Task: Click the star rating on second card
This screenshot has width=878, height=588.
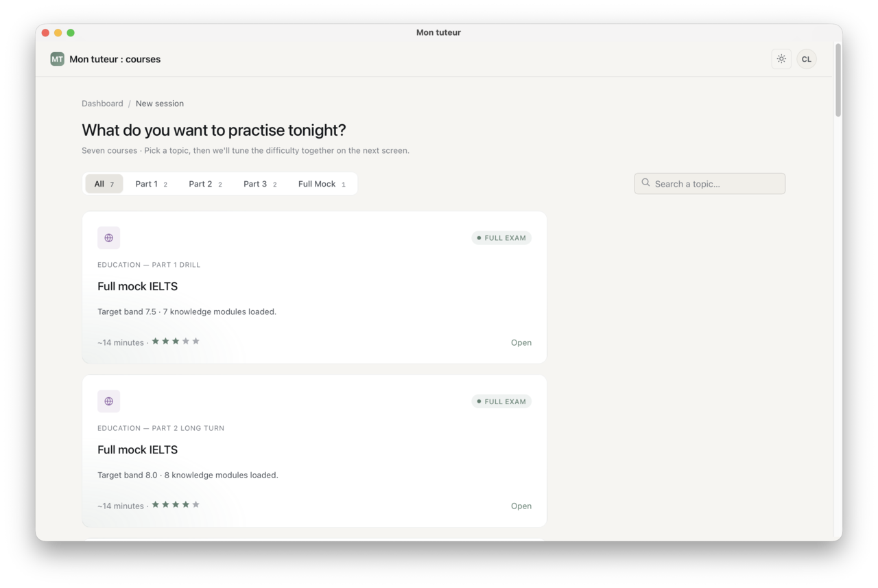Action: coord(176,504)
